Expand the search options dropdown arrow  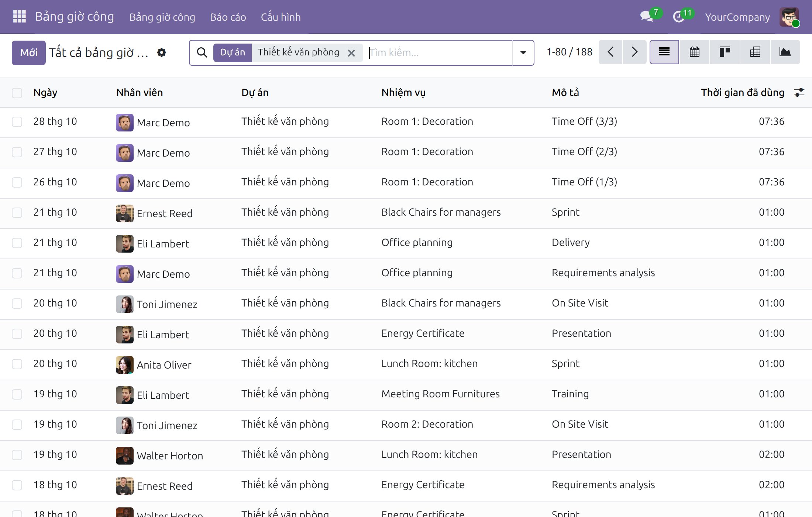tap(523, 52)
